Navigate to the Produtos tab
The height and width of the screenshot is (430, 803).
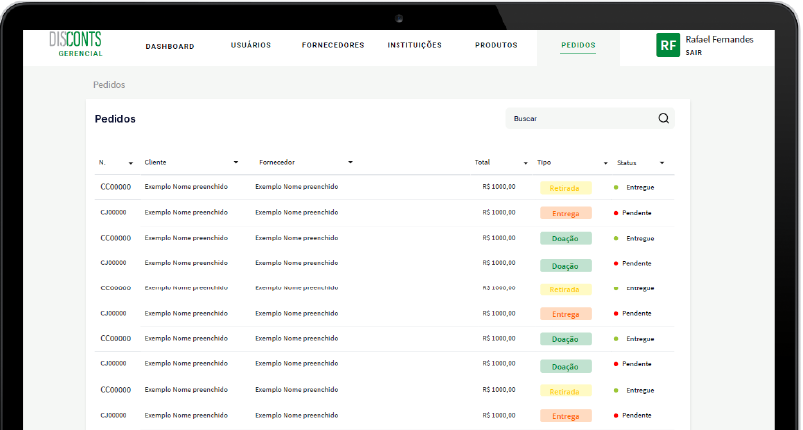496,45
